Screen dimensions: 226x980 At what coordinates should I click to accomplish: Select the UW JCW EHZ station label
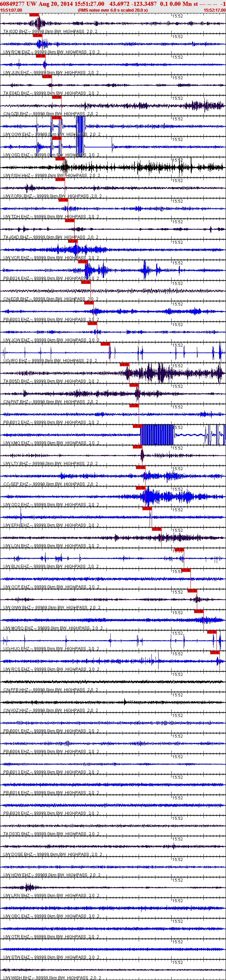point(51,340)
